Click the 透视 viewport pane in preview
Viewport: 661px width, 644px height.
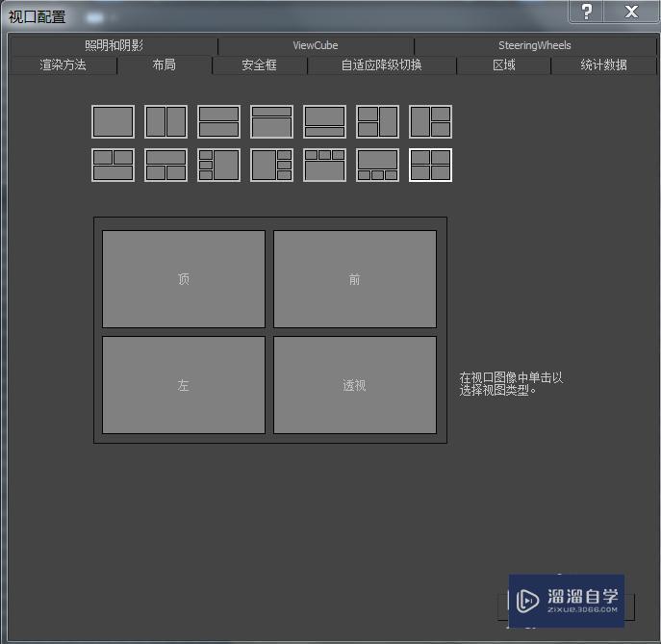coord(354,385)
